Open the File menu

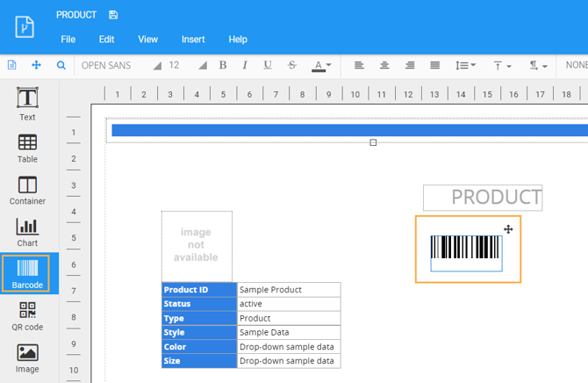pyautogui.click(x=68, y=40)
